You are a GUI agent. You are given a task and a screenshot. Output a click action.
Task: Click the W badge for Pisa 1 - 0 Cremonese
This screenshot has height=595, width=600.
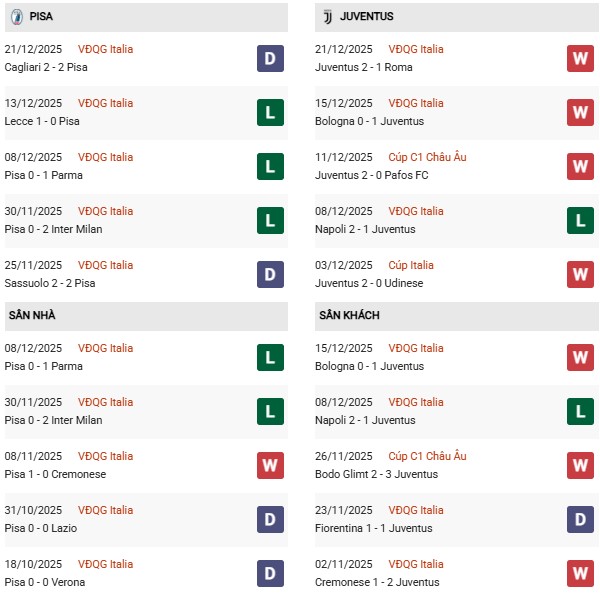pyautogui.click(x=271, y=466)
